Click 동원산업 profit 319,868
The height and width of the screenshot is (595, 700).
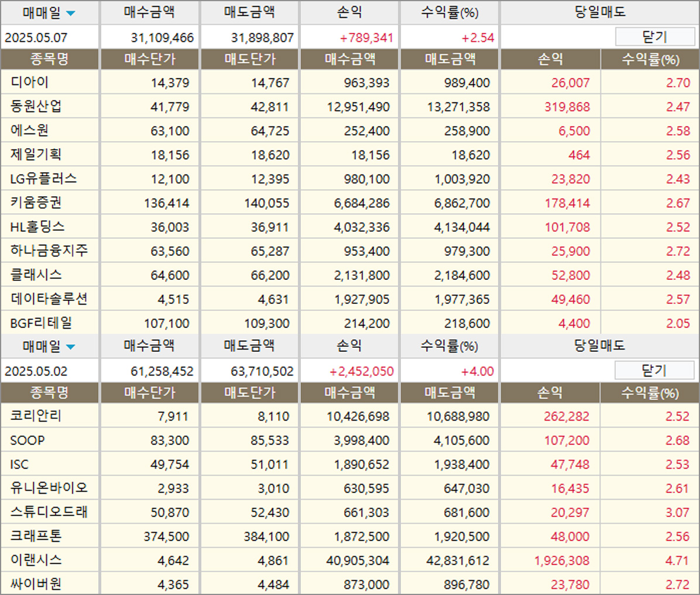pos(567,107)
